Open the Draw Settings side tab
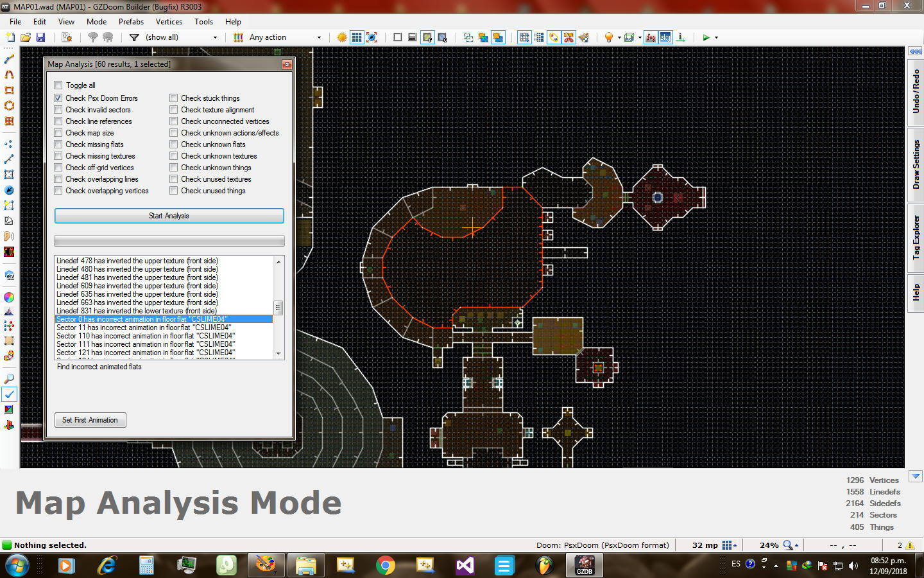Image resolution: width=924 pixels, height=578 pixels. pos(916,164)
